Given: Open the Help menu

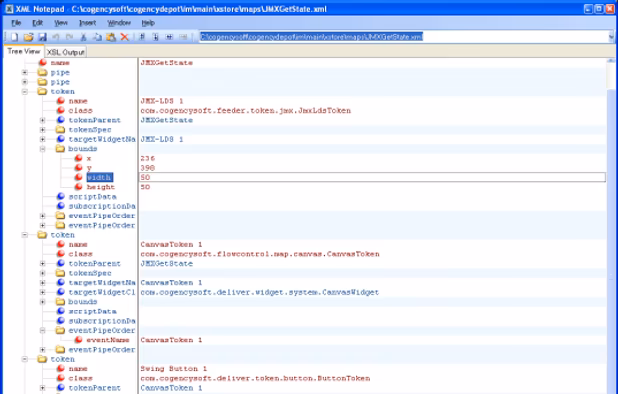Looking at the screenshot, I should click(x=148, y=23).
